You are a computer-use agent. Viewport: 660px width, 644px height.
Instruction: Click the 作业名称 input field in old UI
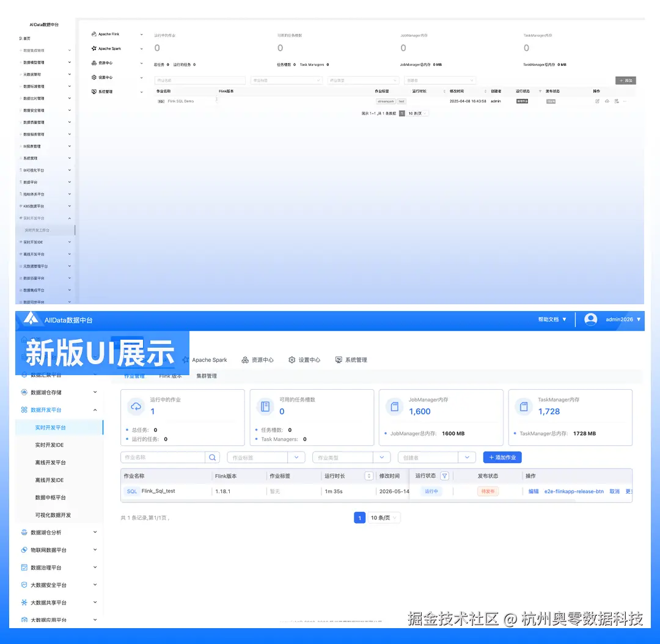pyautogui.click(x=200, y=81)
